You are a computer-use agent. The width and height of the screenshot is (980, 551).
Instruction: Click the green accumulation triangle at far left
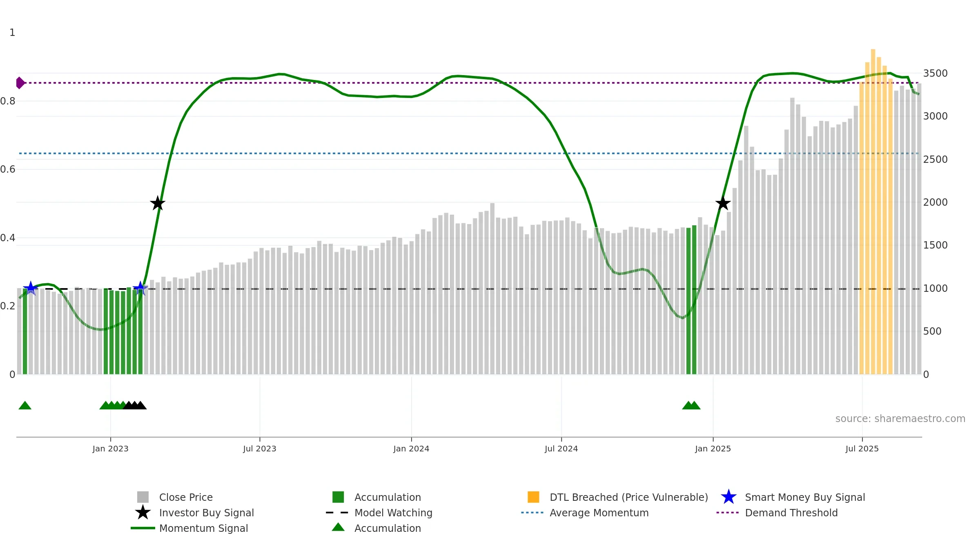[x=25, y=405]
